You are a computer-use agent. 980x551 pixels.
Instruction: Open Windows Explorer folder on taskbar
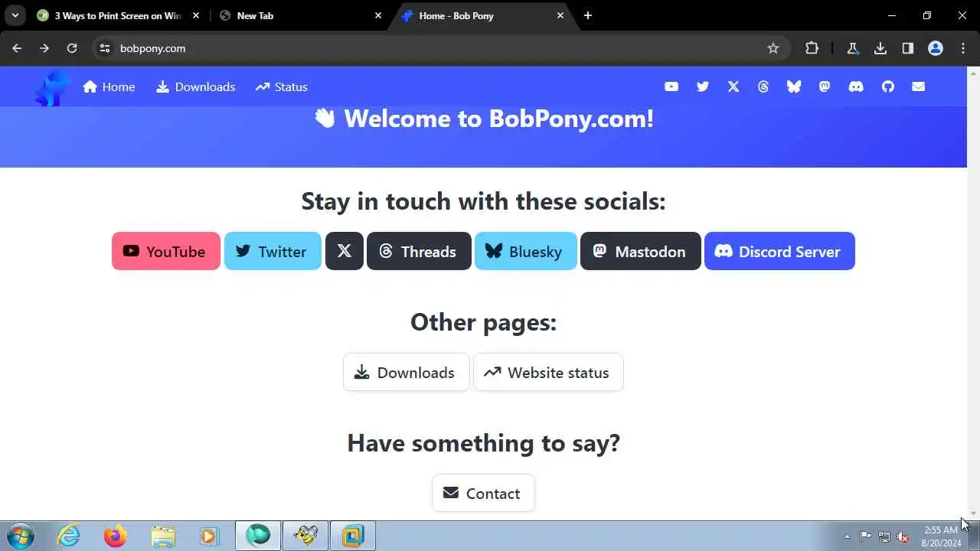[x=162, y=536]
